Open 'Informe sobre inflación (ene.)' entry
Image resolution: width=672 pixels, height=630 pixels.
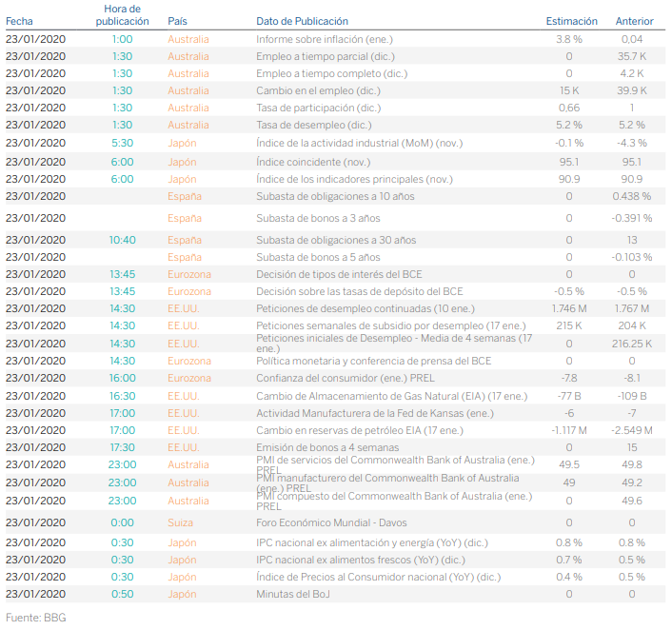click(x=324, y=39)
